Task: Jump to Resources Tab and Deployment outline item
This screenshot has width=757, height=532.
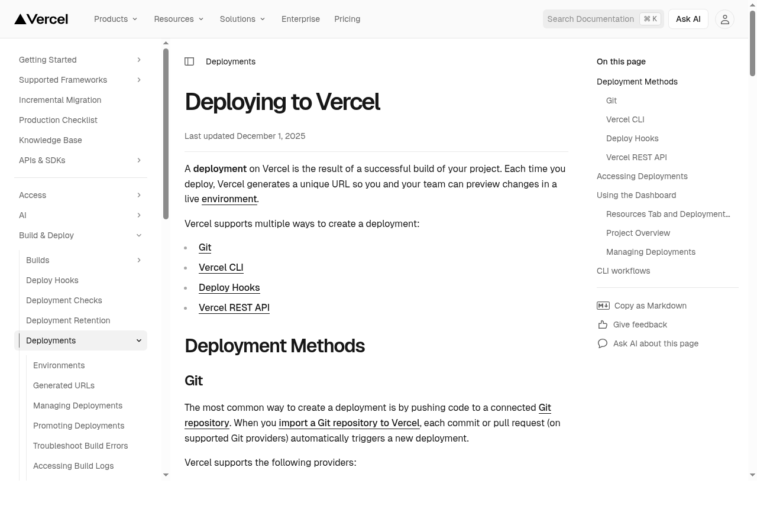Action: tap(668, 214)
